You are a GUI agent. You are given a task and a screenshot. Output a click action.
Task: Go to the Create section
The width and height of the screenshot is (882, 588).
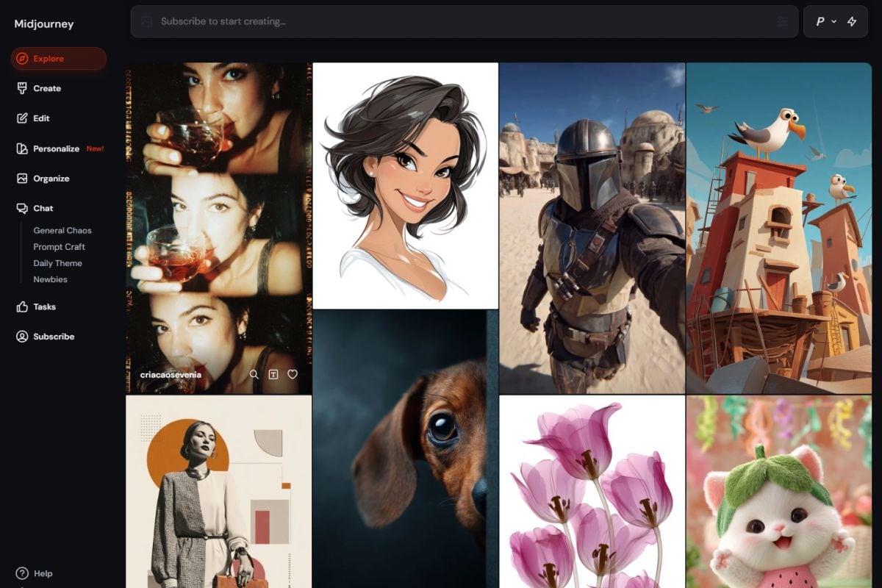pyautogui.click(x=46, y=88)
